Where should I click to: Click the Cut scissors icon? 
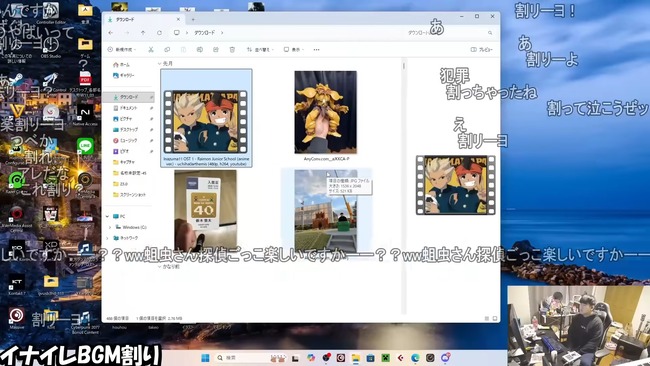tap(151, 49)
